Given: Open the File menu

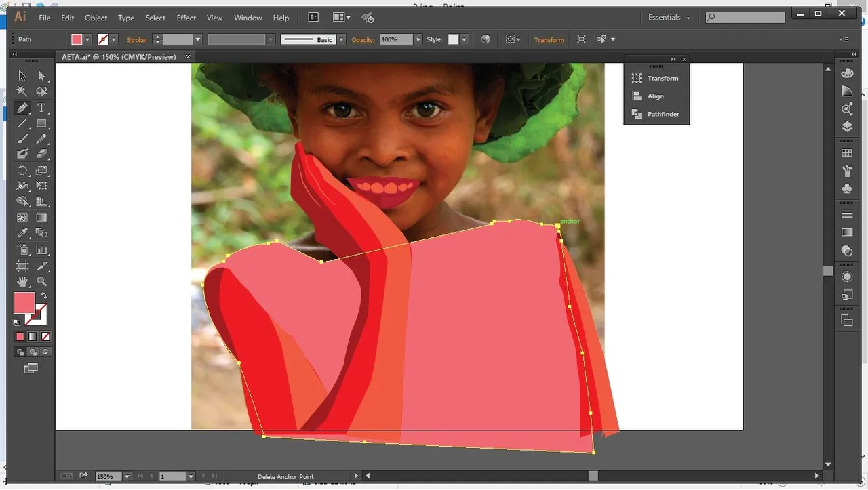Looking at the screenshot, I should pyautogui.click(x=45, y=18).
